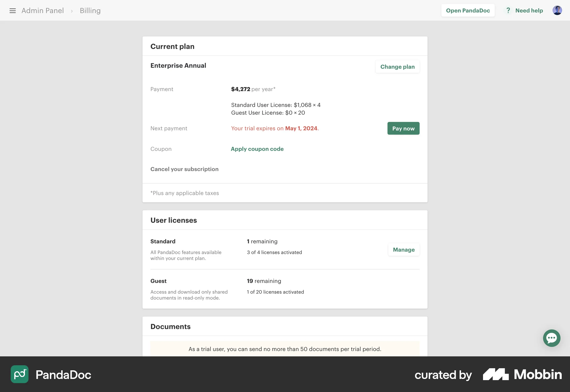This screenshot has height=392, width=570.
Task: Click the Change plan button
Action: (x=397, y=67)
